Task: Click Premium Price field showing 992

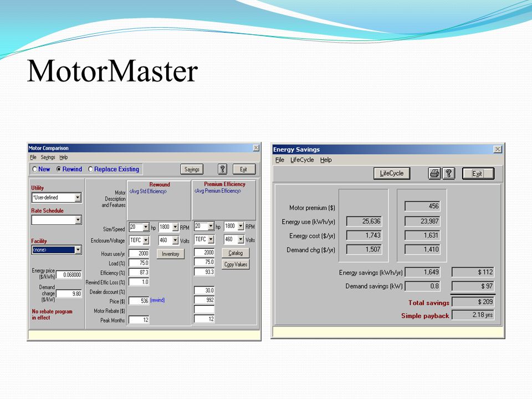Action: pos(204,300)
